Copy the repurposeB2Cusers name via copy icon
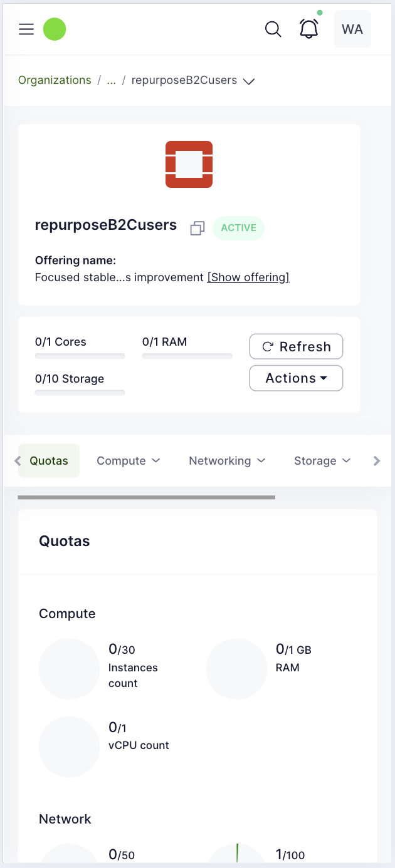395x868 pixels. point(197,228)
